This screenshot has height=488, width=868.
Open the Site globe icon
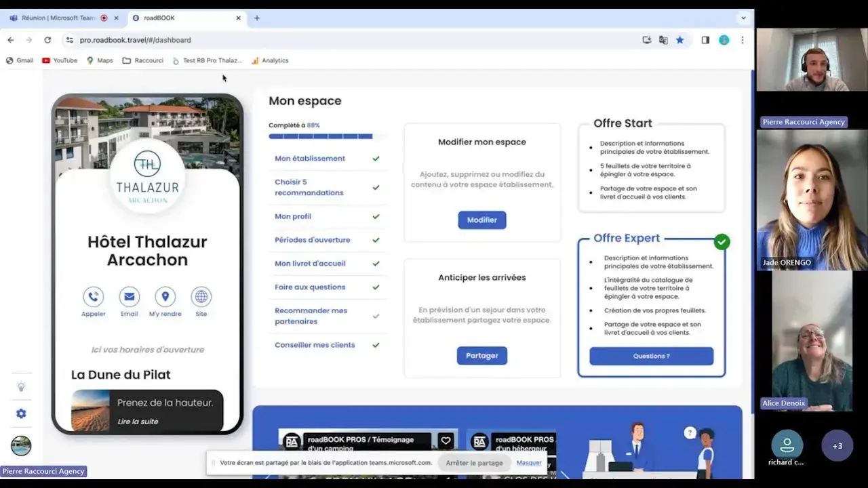click(x=201, y=296)
